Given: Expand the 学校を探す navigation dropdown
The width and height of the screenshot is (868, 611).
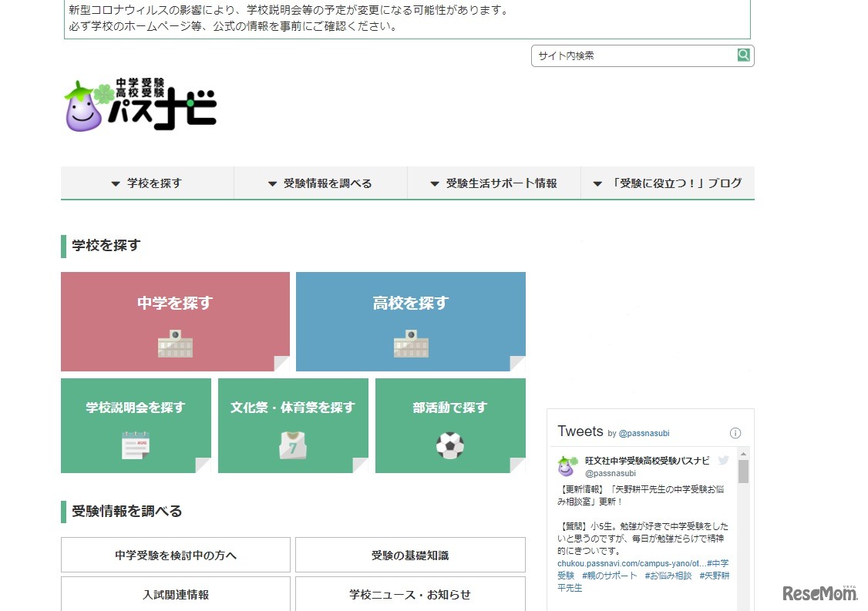Looking at the screenshot, I should coord(147,183).
